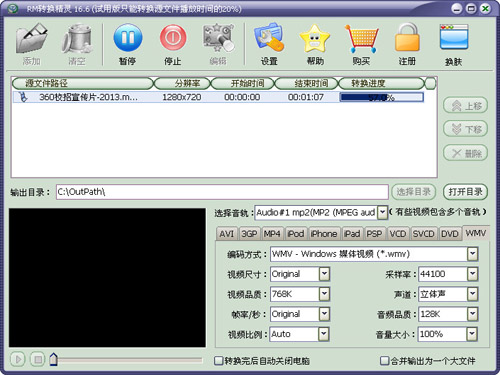Switch to the AVI tab
Viewport: 500px width, 375px height.
tap(227, 234)
